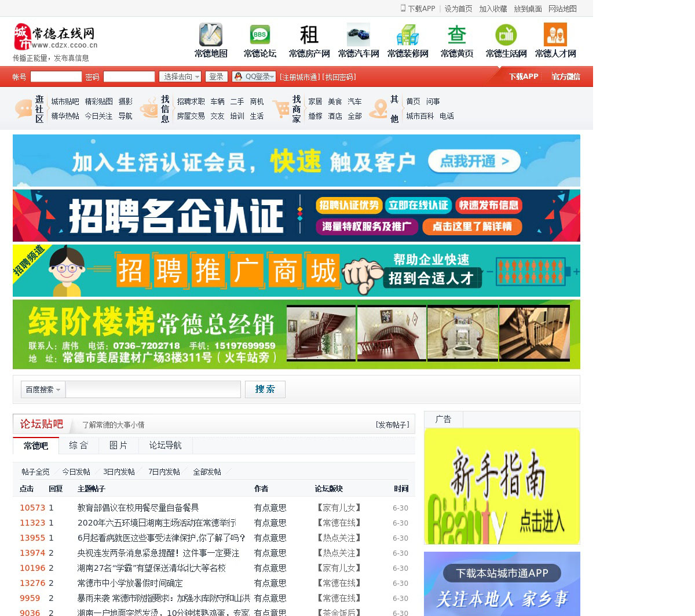695x616 pixels.
Task: Click the phone icon beside 下载APP
Action: (x=403, y=8)
